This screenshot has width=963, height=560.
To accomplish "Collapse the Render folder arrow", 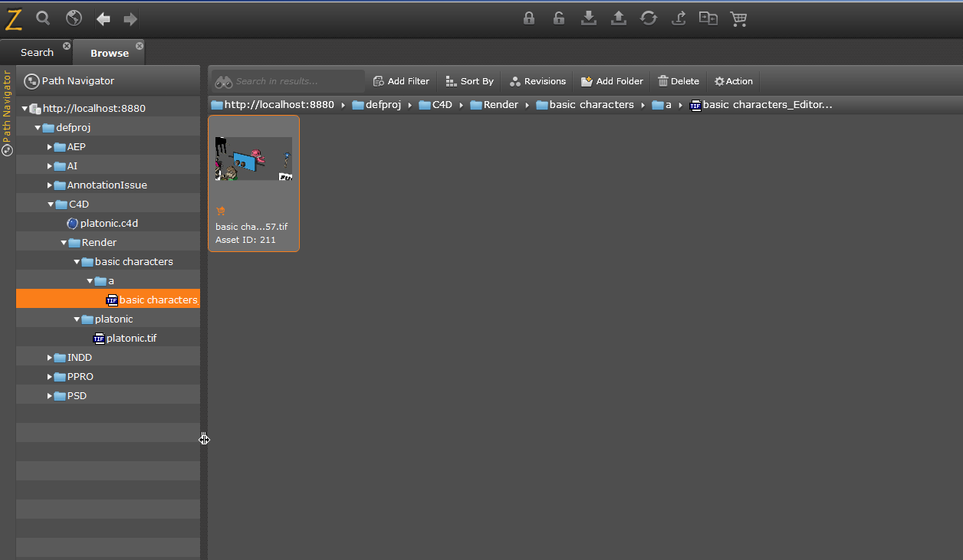I will [x=64, y=243].
